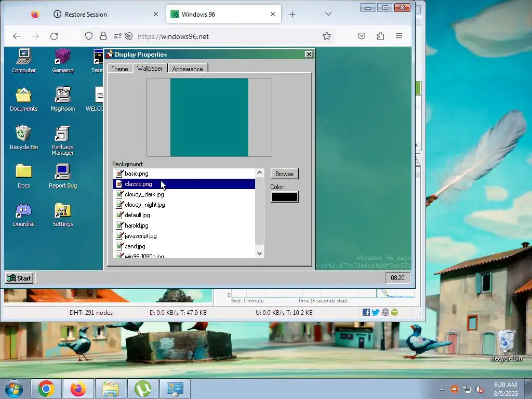This screenshot has height=399, width=532.
Task: Click the background list scroll down arrow
Action: coord(260,253)
